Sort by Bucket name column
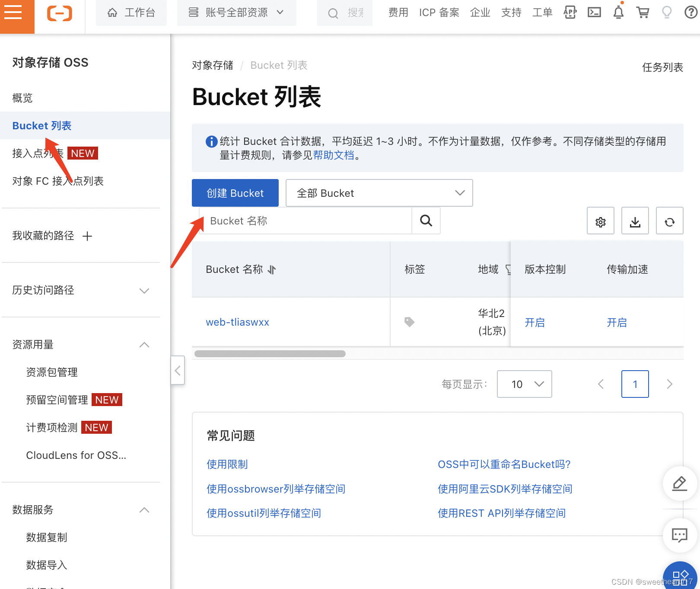The image size is (700, 589). click(x=272, y=270)
